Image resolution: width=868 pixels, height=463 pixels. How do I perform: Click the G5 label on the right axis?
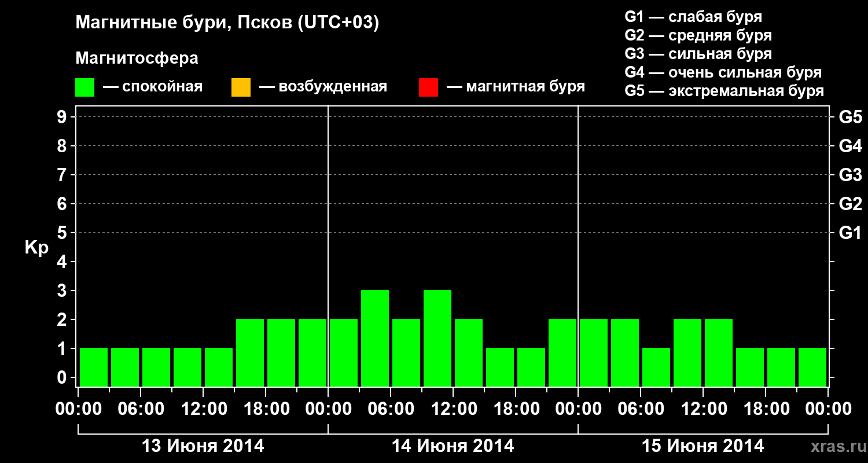tap(850, 117)
